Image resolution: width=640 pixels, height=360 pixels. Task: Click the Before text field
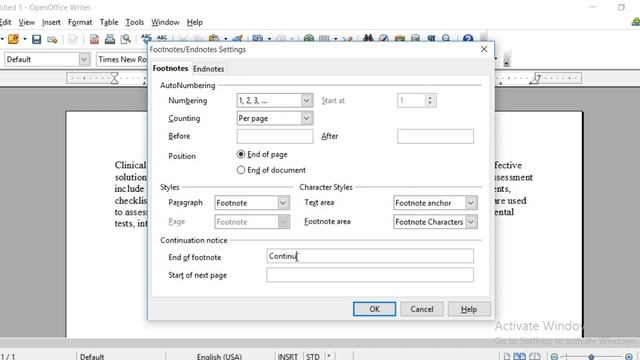(275, 136)
